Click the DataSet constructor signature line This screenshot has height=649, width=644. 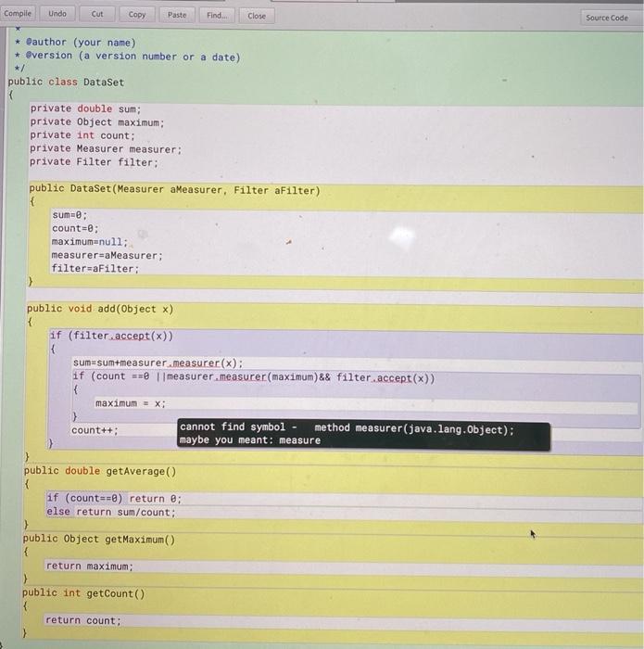click(x=174, y=189)
